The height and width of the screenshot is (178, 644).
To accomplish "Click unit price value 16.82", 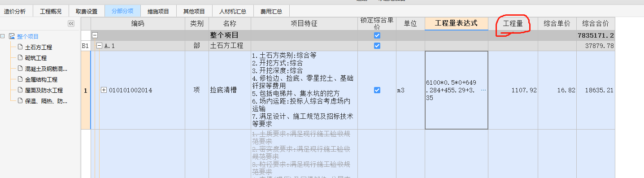I will pyautogui.click(x=566, y=90).
